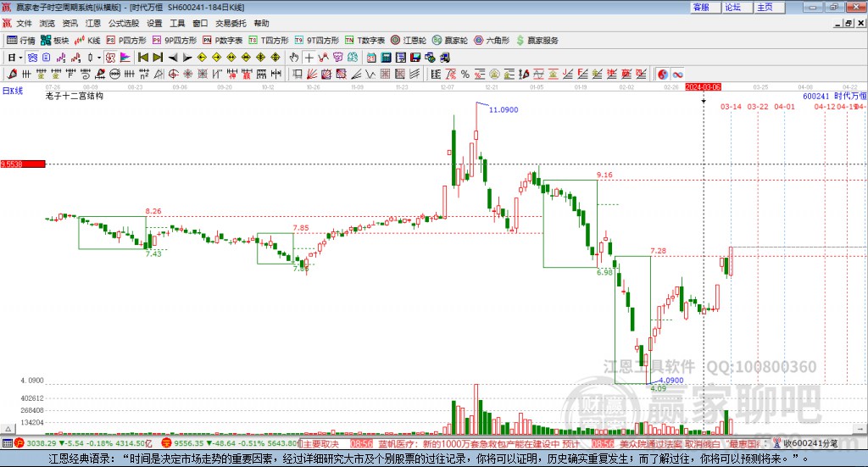Click the red 9.5538 price tag

pyautogui.click(x=23, y=164)
